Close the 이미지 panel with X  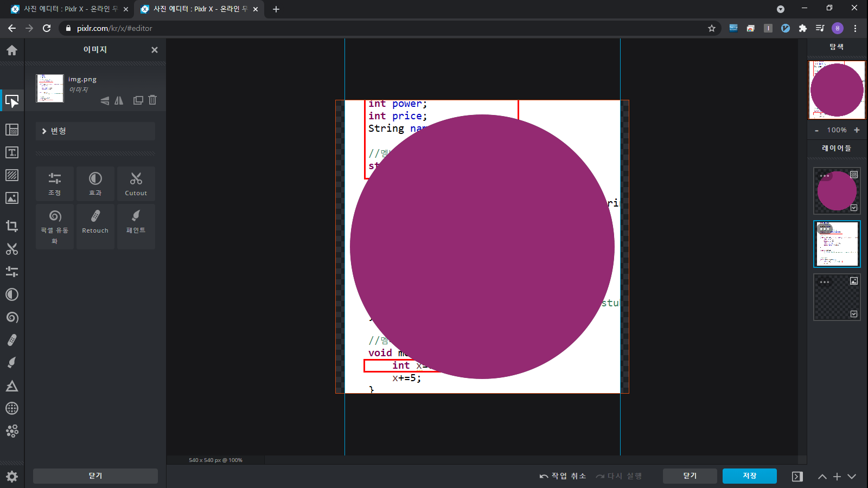[x=155, y=50]
